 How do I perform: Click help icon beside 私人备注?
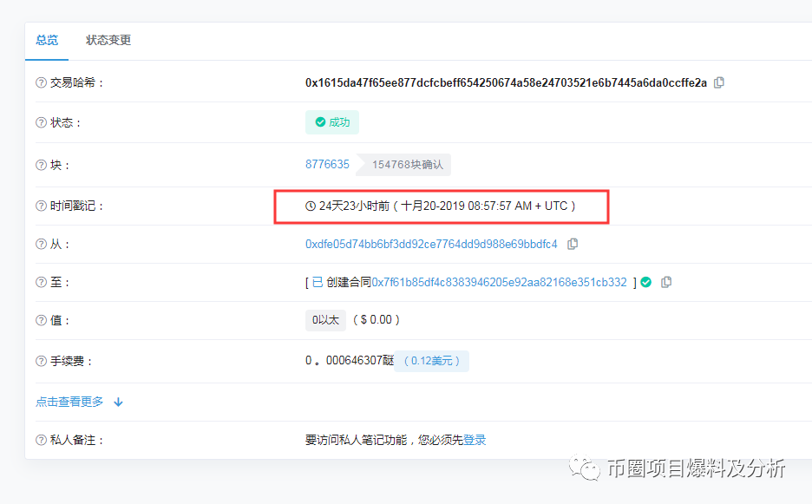point(41,441)
